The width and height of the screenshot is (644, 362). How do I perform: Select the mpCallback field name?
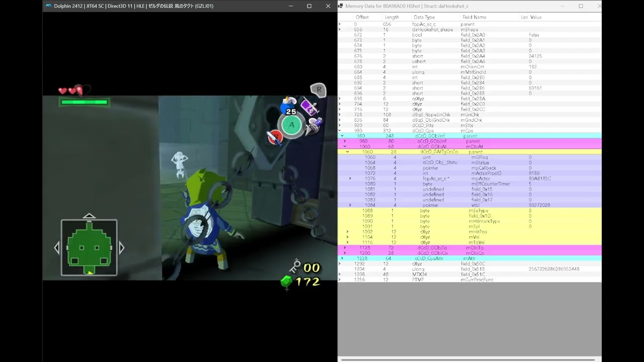point(484,168)
